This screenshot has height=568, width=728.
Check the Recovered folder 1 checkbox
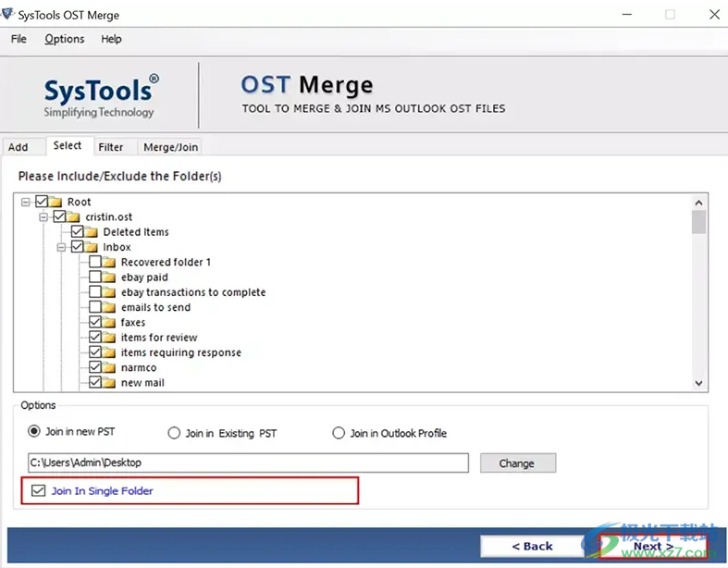(95, 263)
